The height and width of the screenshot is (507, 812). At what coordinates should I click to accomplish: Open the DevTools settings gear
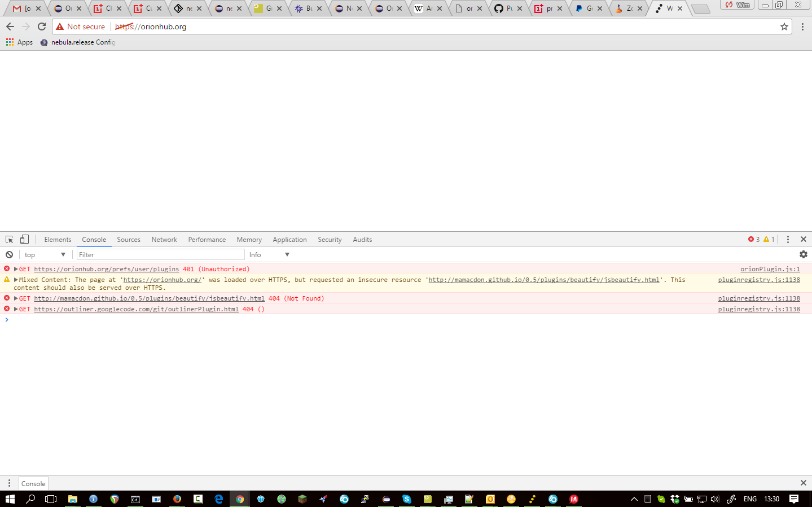803,254
